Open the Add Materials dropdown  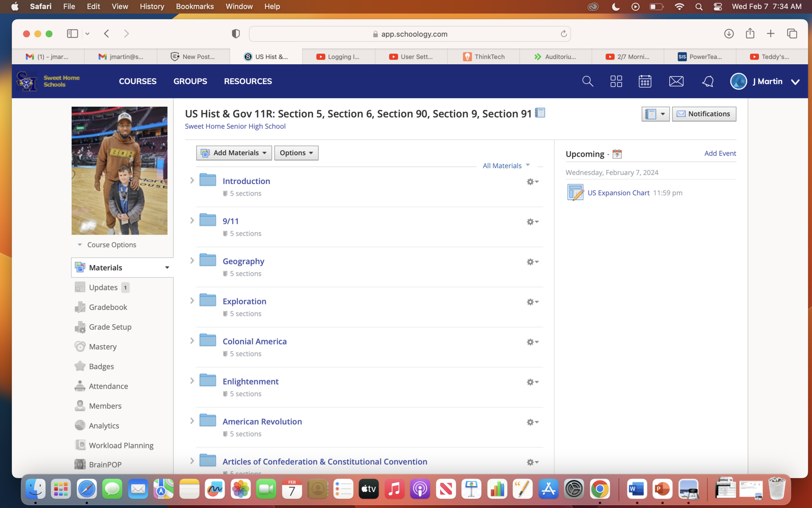[x=234, y=153]
